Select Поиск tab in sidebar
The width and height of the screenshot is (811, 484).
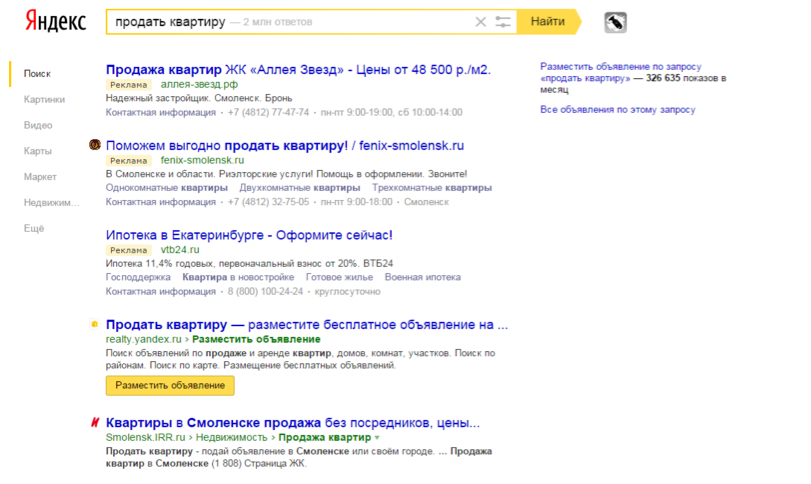coord(37,73)
